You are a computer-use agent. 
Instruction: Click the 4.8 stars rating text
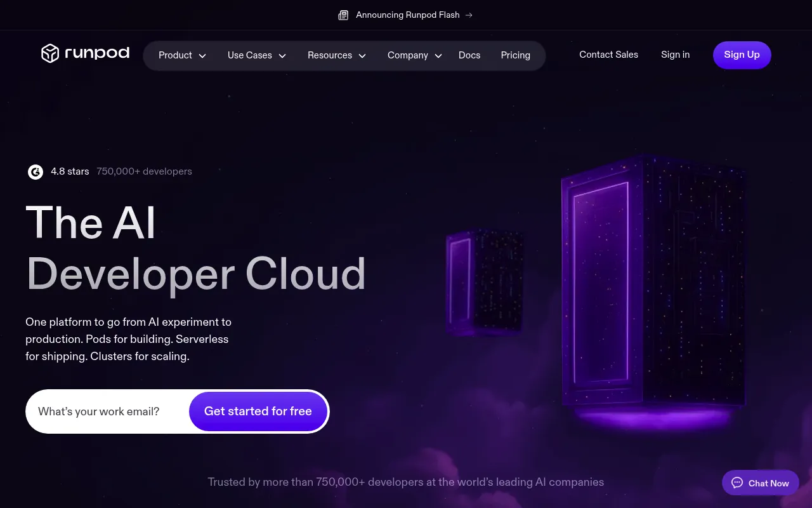click(x=70, y=171)
